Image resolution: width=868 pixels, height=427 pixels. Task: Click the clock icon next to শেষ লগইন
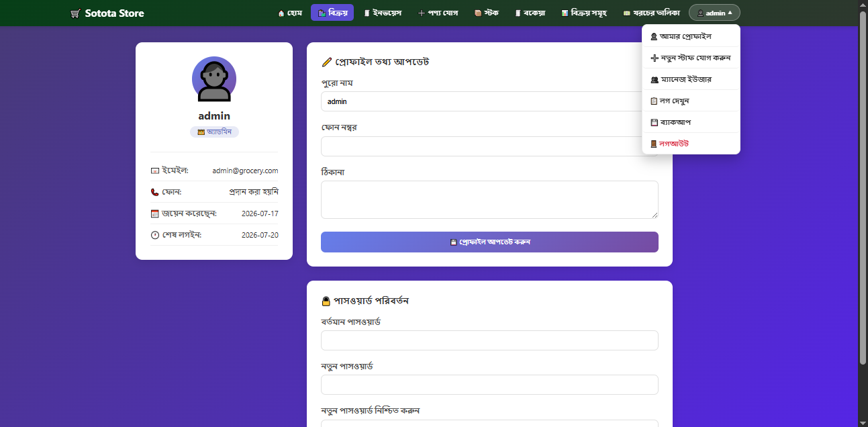(155, 235)
